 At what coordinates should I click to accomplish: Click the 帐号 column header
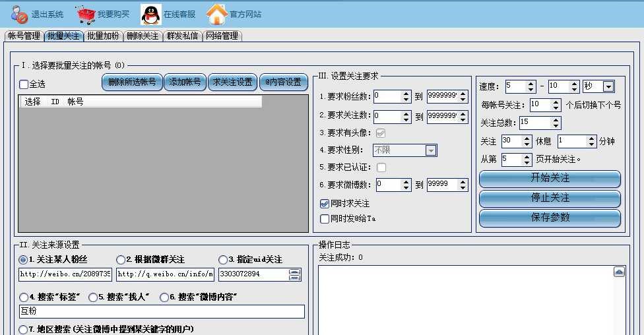[x=76, y=102]
